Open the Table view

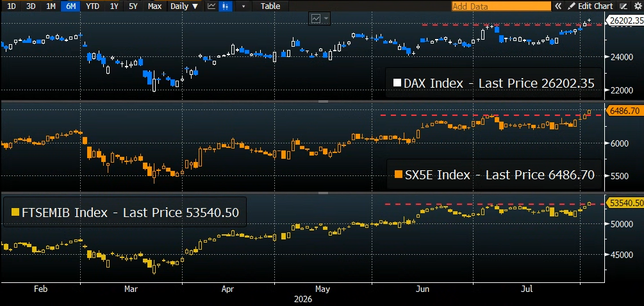(270, 6)
